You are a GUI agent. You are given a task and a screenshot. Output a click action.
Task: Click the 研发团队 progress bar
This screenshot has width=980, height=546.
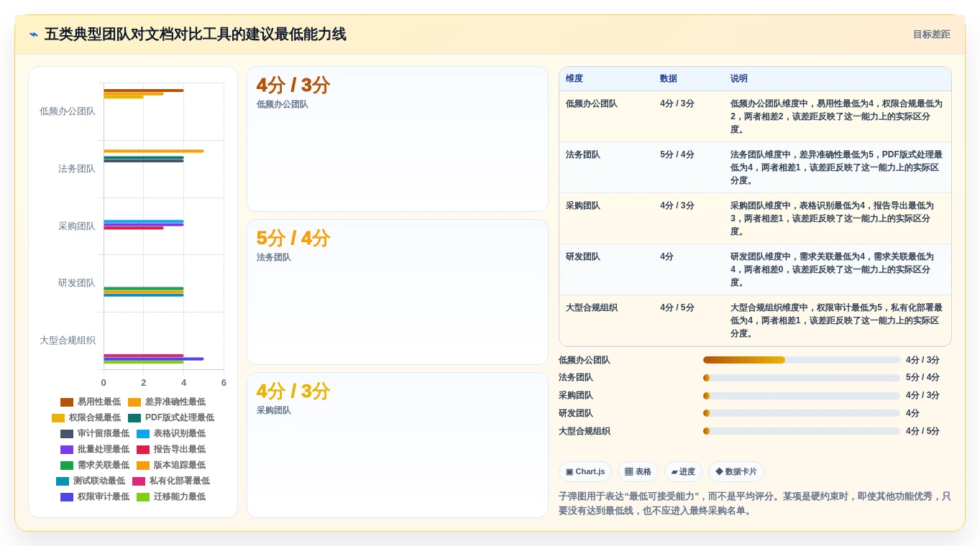click(802, 413)
